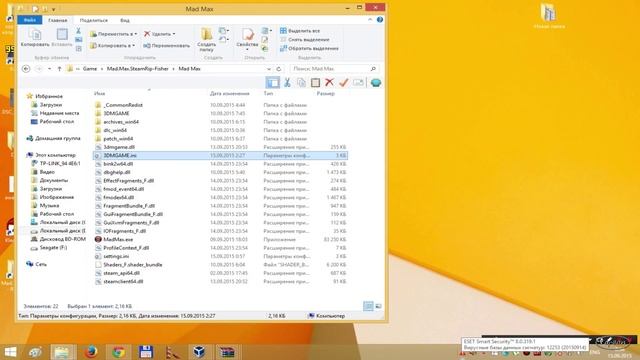Switch to details view in status bar
The height and width of the screenshot is (360, 640).
(x=368, y=306)
